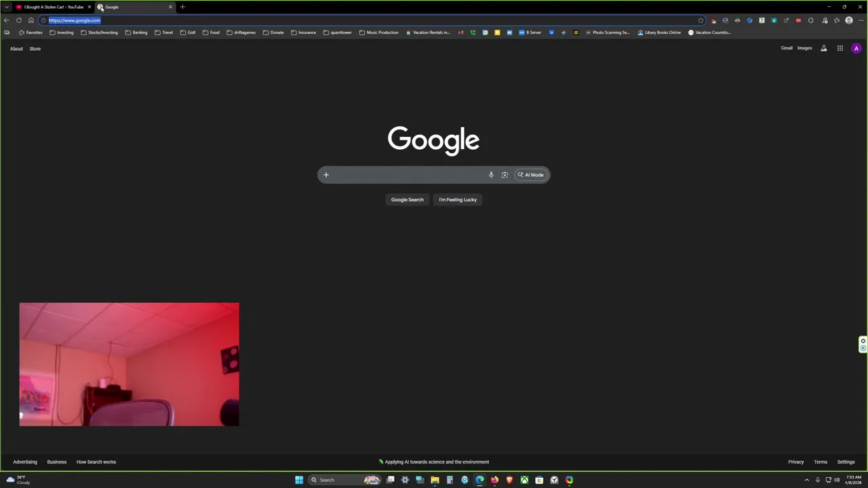Reload the page with refresh icon
868x488 pixels.
[x=19, y=20]
